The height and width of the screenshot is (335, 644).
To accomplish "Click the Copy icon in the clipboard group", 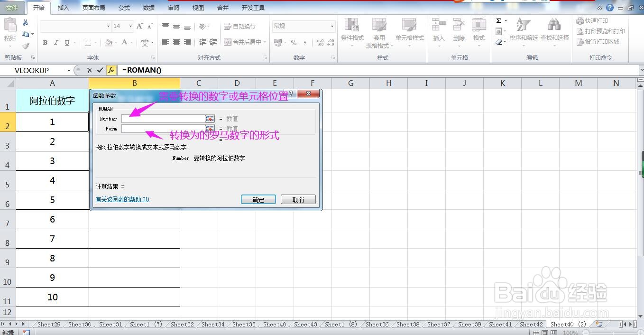I will pyautogui.click(x=26, y=34).
